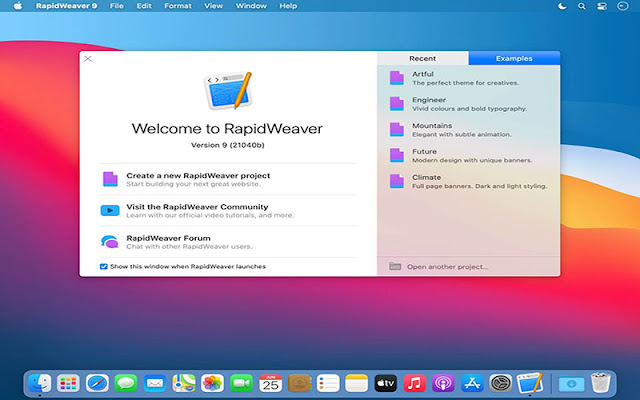Select the text 'Artful'
The image size is (640, 400).
[423, 74]
